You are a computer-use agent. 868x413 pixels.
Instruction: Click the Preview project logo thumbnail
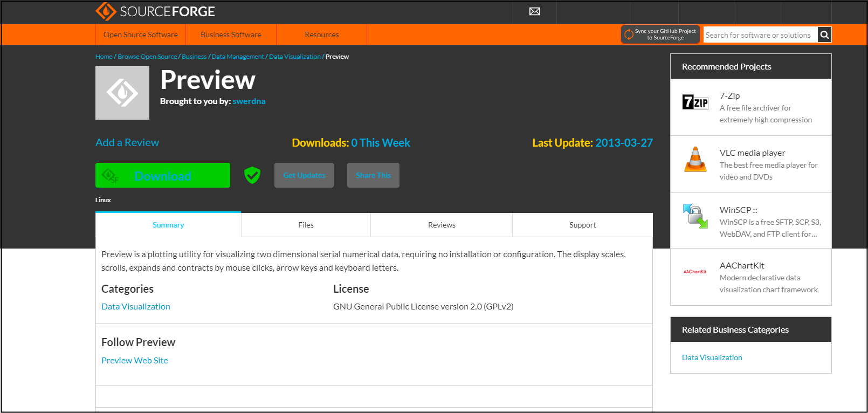tap(122, 93)
